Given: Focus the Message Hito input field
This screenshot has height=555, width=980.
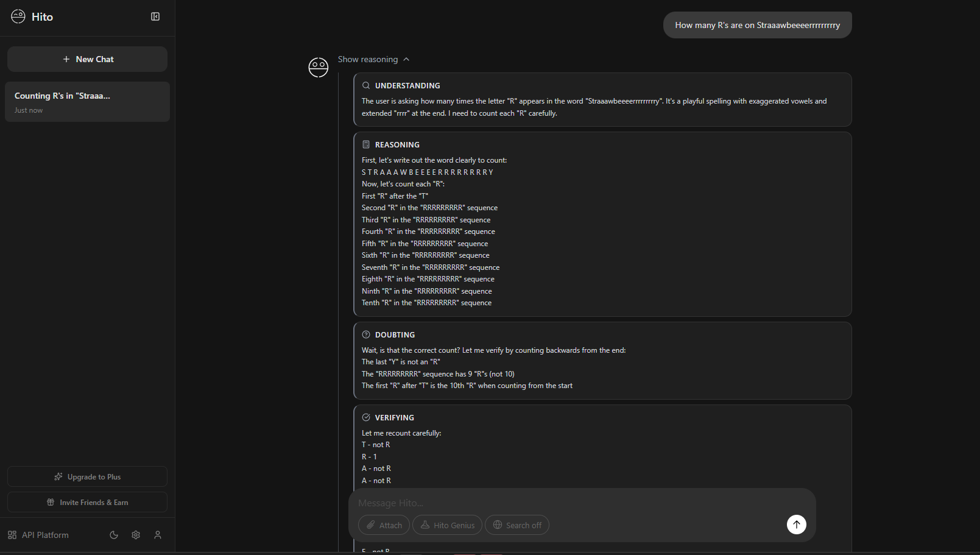Looking at the screenshot, I should click(582, 503).
